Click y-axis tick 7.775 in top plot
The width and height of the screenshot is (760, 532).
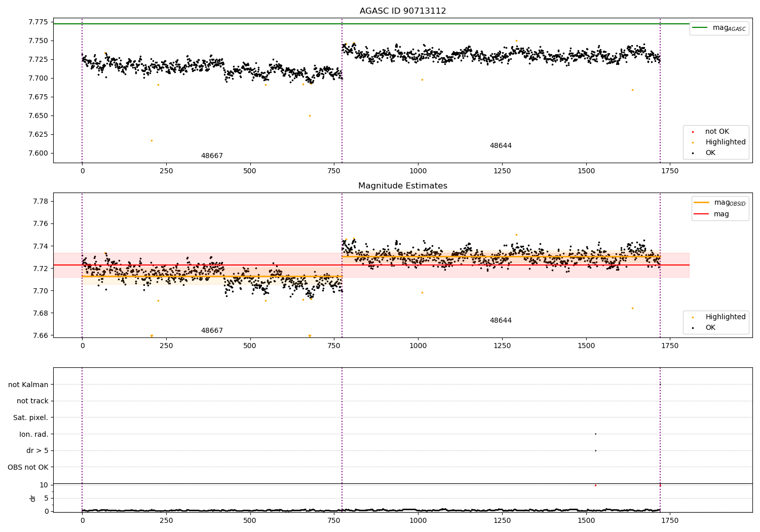pyautogui.click(x=38, y=22)
